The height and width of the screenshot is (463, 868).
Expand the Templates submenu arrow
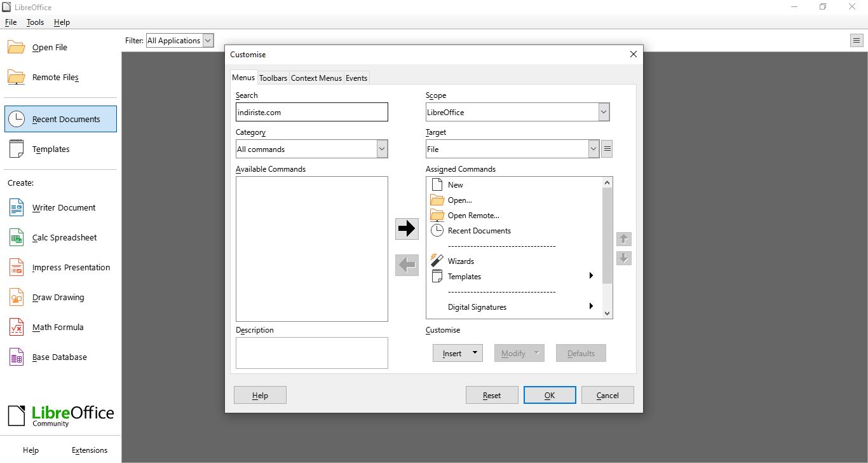click(x=591, y=276)
